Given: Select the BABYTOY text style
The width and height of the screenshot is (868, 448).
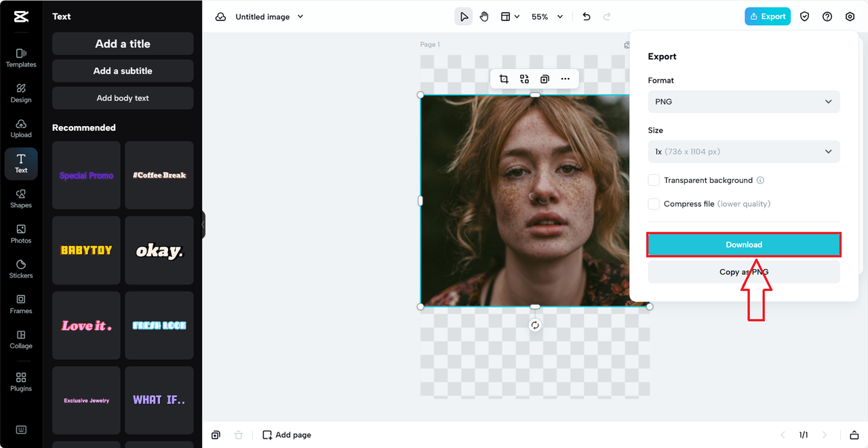Looking at the screenshot, I should [86, 250].
